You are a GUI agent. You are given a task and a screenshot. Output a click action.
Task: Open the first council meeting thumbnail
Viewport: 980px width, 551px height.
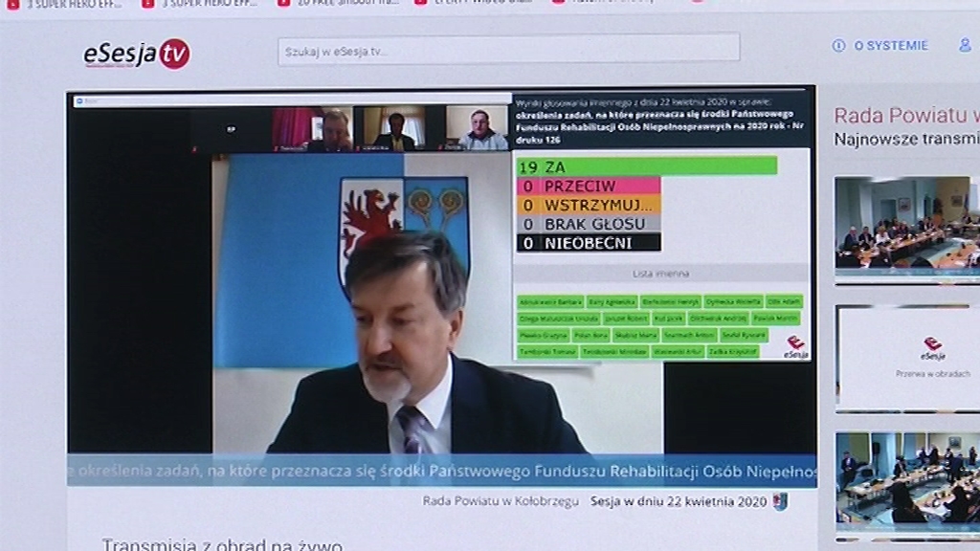coord(906,226)
